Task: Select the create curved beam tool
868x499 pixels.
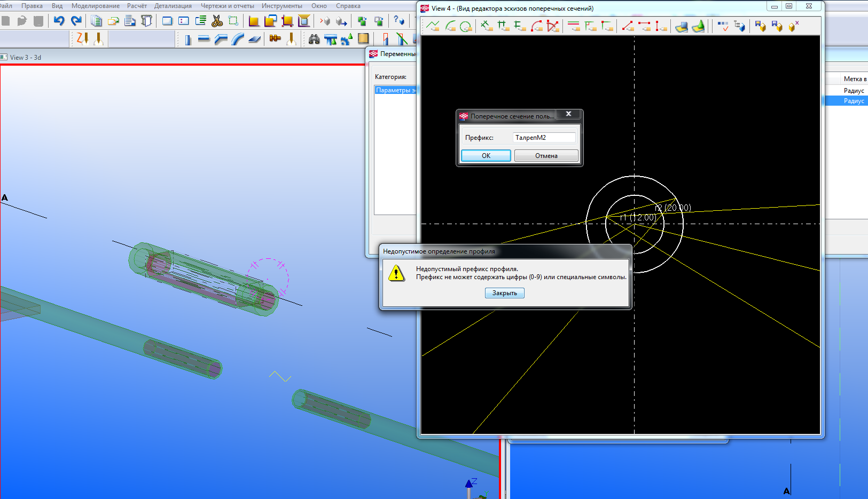Action: point(238,39)
